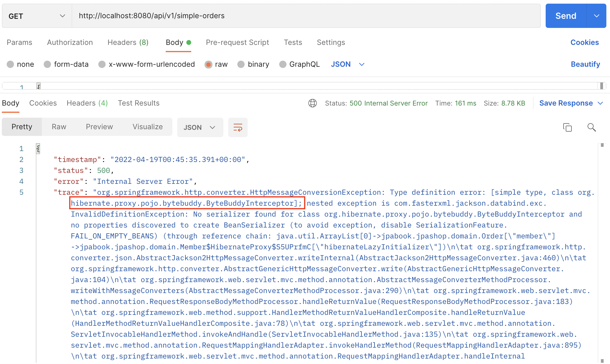Click the Send button
This screenshot has height=364, width=610.
click(x=566, y=16)
